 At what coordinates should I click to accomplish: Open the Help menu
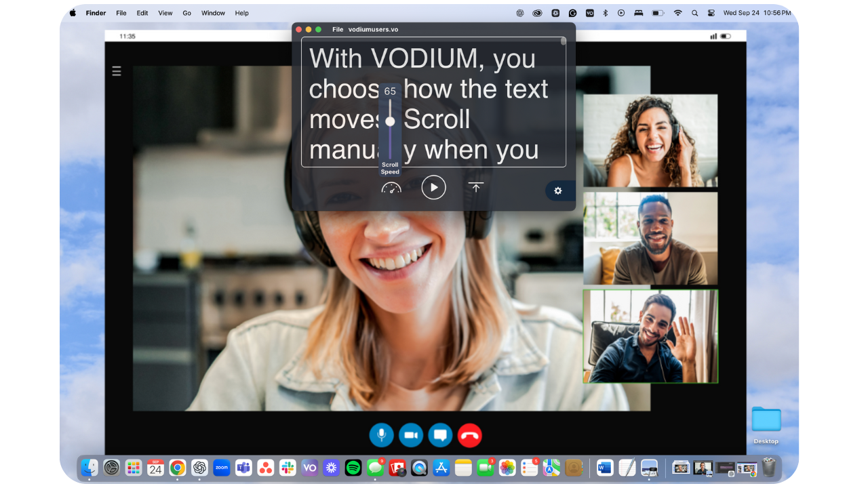click(242, 13)
